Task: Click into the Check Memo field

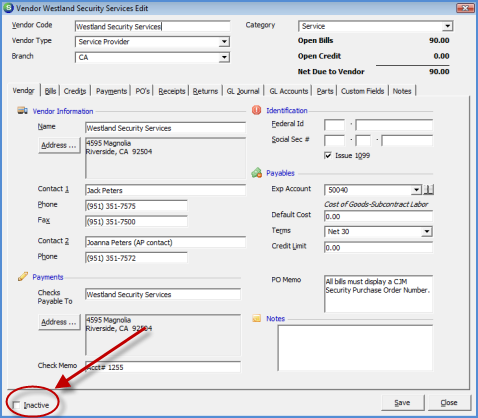Action: (x=163, y=367)
